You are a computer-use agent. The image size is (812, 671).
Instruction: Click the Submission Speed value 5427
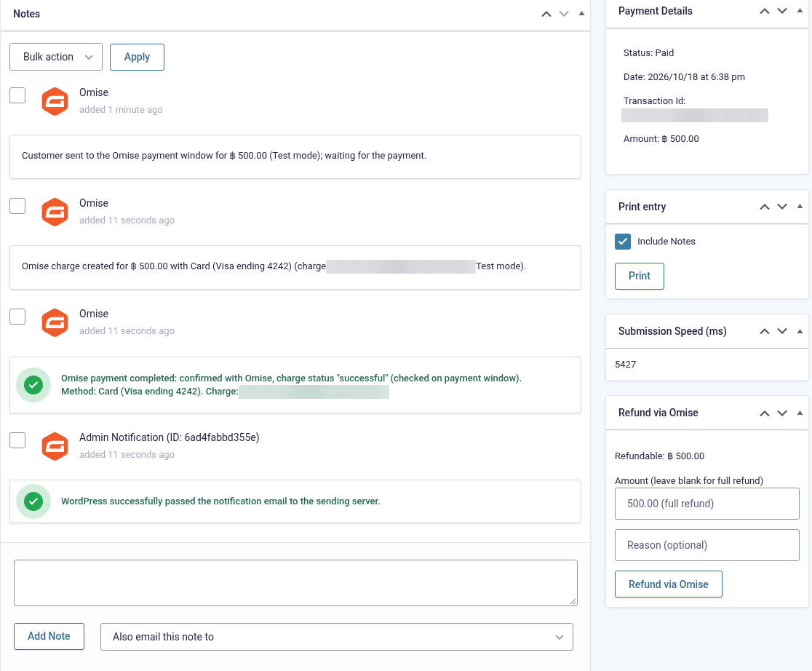[x=625, y=365]
